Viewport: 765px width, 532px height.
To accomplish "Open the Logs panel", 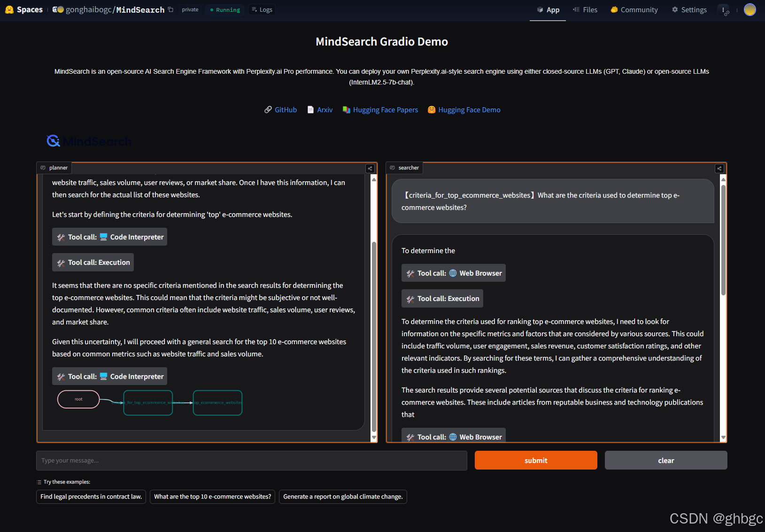I will click(262, 9).
